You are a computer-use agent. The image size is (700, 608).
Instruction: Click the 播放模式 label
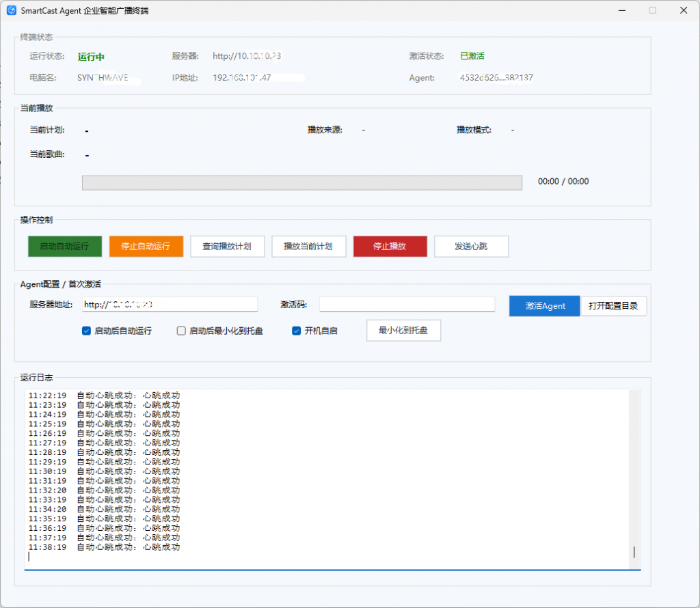[474, 130]
